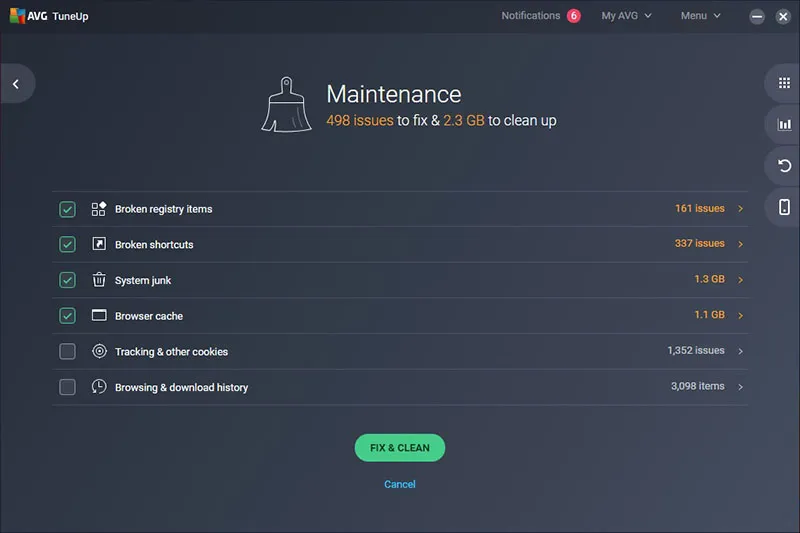The height and width of the screenshot is (533, 800).
Task: Open the statistics bar chart icon
Action: tap(784, 124)
